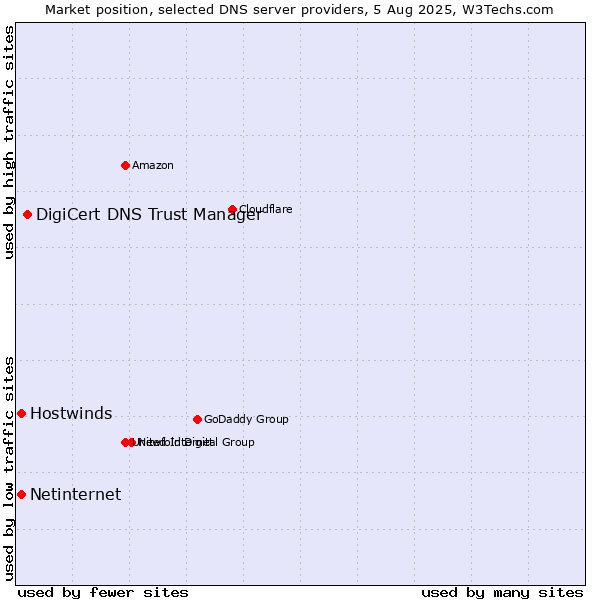Select the Netinternet label text
Screen dimensions: 600x600
pos(75,494)
